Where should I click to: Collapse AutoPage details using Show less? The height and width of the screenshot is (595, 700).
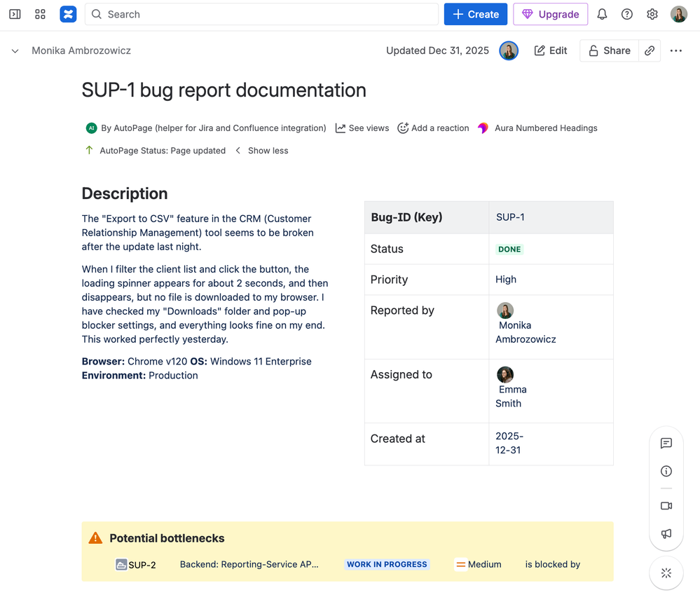[x=267, y=150]
